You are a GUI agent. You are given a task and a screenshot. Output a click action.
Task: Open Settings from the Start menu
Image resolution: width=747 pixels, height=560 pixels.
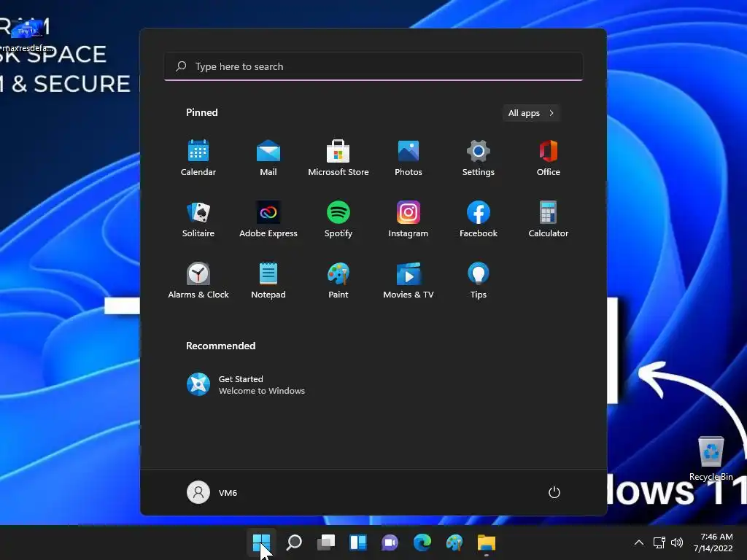coord(479,158)
